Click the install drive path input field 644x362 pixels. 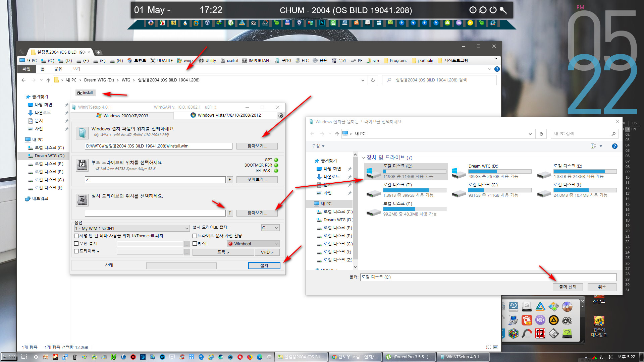(x=155, y=213)
